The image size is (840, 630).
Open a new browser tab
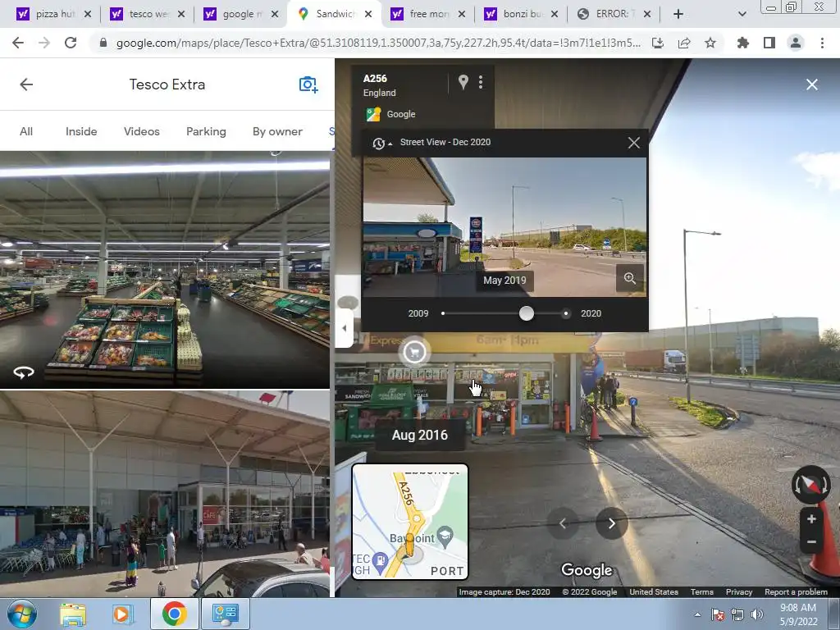click(678, 14)
